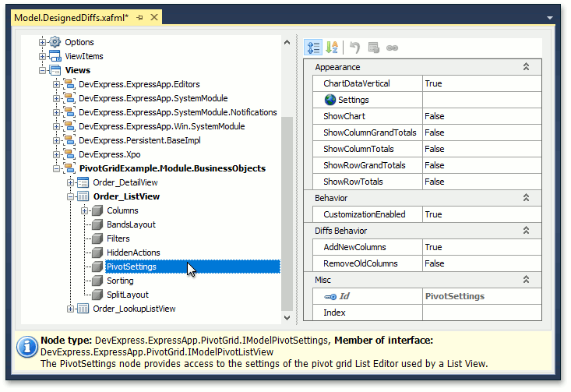The width and height of the screenshot is (571, 392).
Task: Click the ViewItems node icon
Action: pyautogui.click(x=55, y=56)
